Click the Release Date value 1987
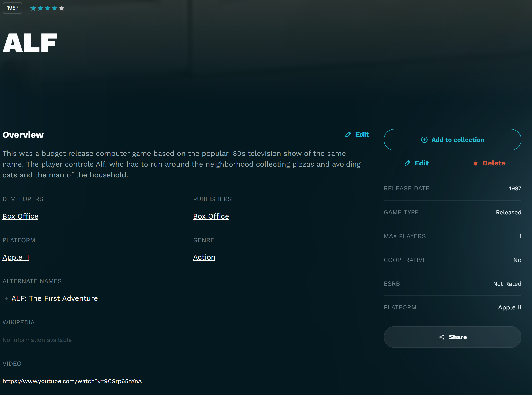This screenshot has height=395, width=532. pyautogui.click(x=515, y=189)
